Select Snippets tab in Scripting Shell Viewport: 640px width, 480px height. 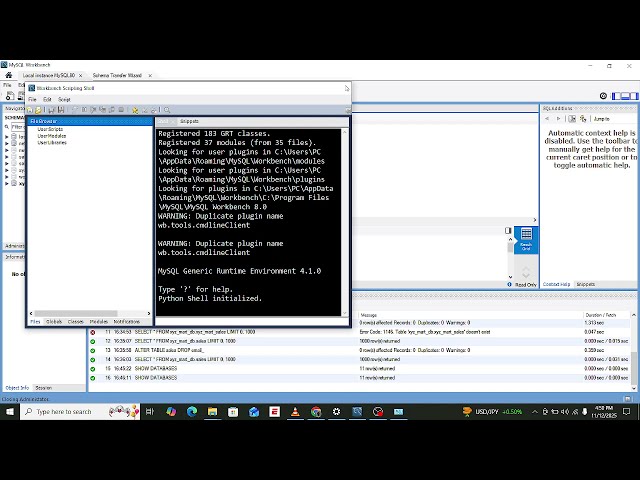[x=189, y=121]
